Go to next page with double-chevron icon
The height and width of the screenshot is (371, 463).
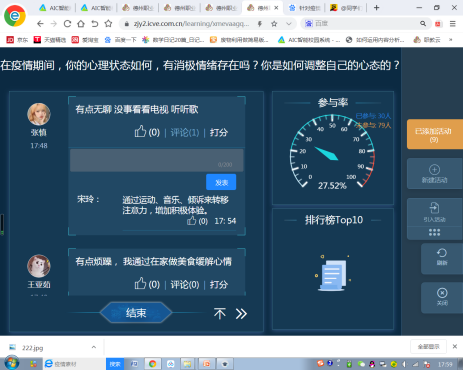click(x=241, y=313)
